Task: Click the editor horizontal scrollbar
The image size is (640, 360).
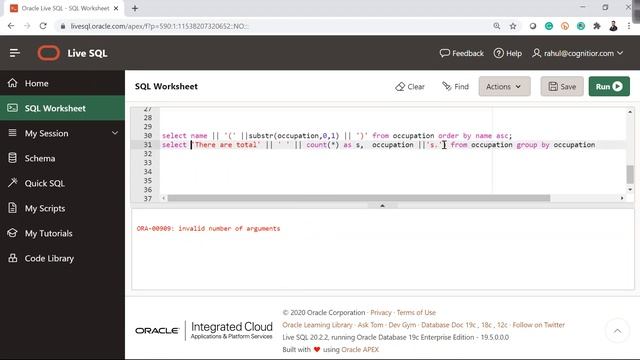Action: [x=359, y=198]
